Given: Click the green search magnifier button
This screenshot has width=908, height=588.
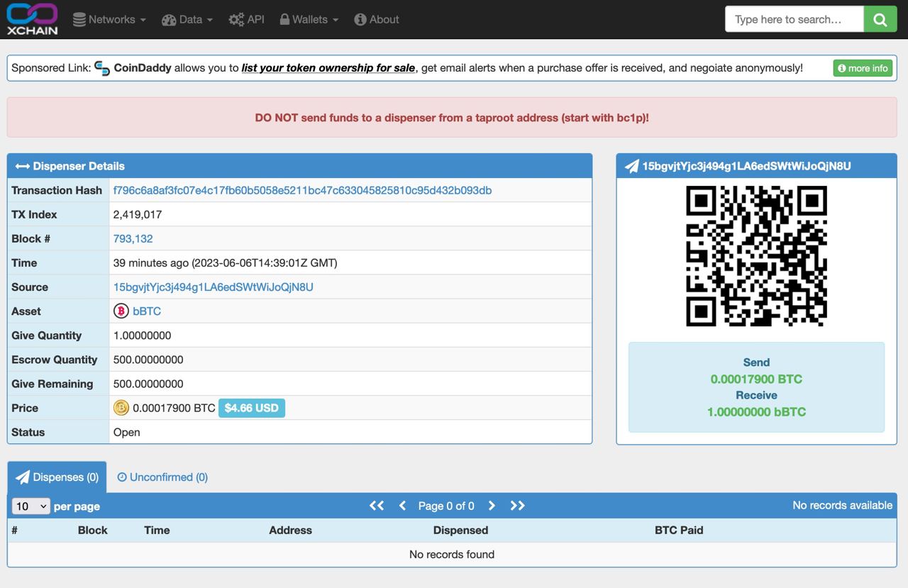Looking at the screenshot, I should (880, 19).
